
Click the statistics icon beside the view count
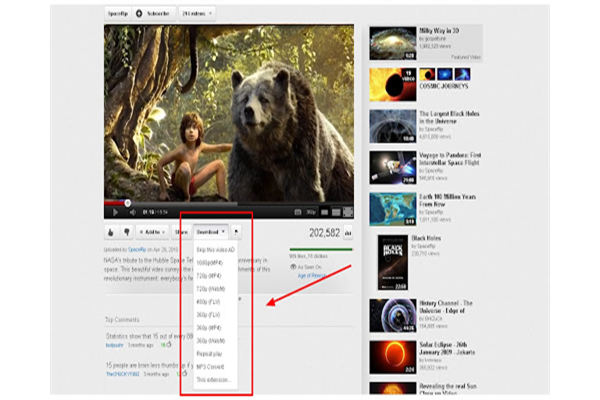coord(348,233)
